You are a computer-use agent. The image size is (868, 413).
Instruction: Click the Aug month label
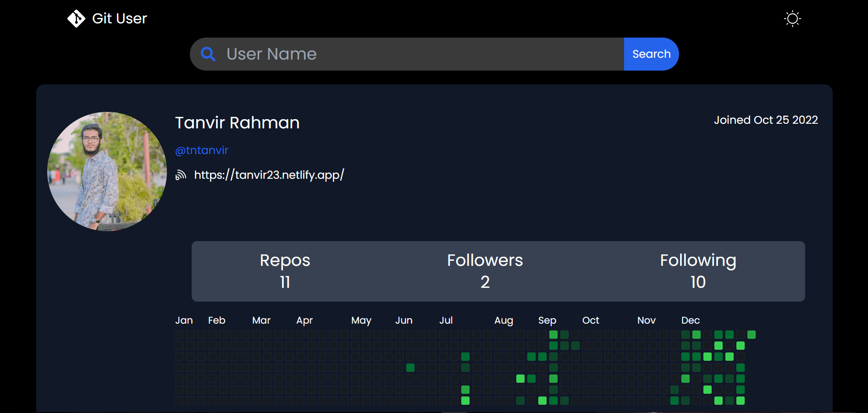point(503,320)
